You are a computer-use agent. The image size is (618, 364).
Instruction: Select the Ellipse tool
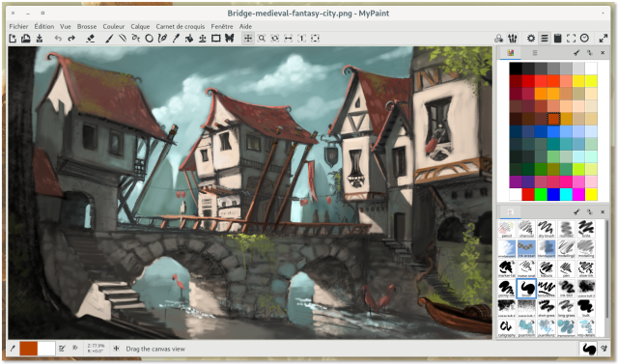[149, 39]
